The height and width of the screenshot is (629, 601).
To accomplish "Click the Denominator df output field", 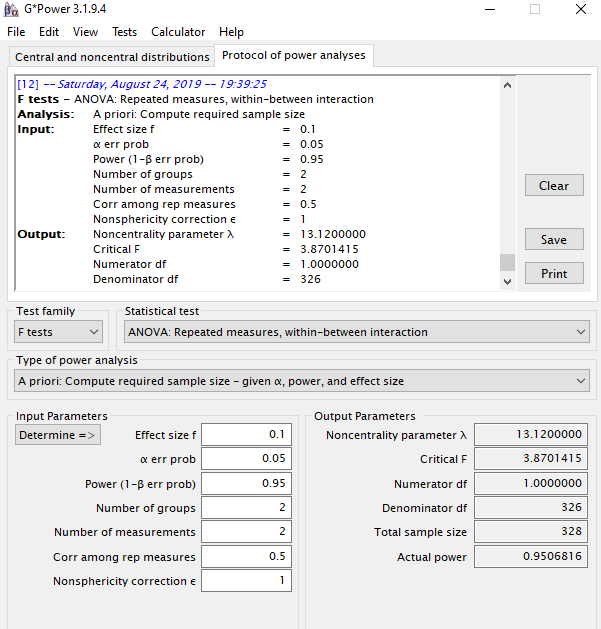I will click(x=531, y=507).
